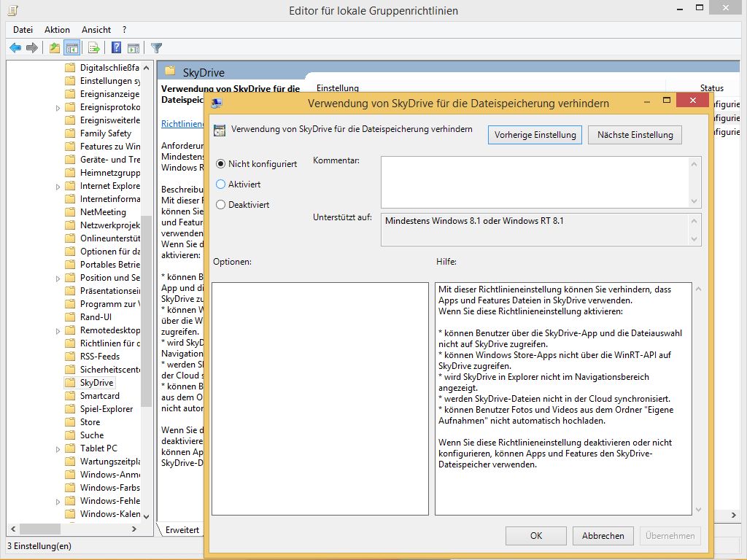
Task: Select the Nicht konfiguriert radio button
Action: pyautogui.click(x=220, y=164)
